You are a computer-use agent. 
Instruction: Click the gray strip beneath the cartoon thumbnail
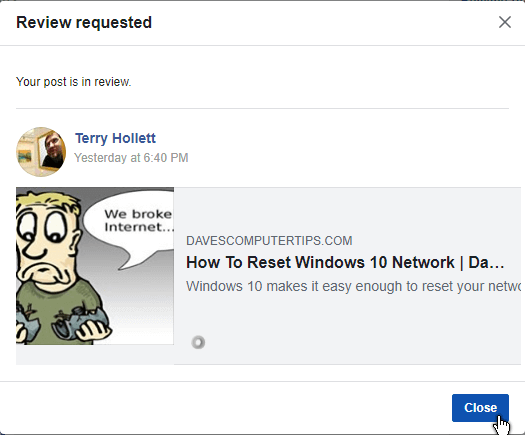pos(95,354)
